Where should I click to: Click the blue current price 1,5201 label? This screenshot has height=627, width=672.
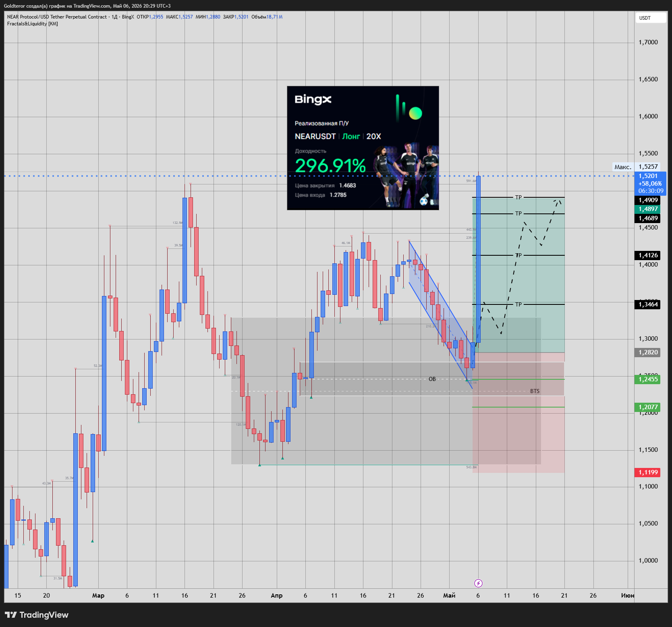point(650,183)
